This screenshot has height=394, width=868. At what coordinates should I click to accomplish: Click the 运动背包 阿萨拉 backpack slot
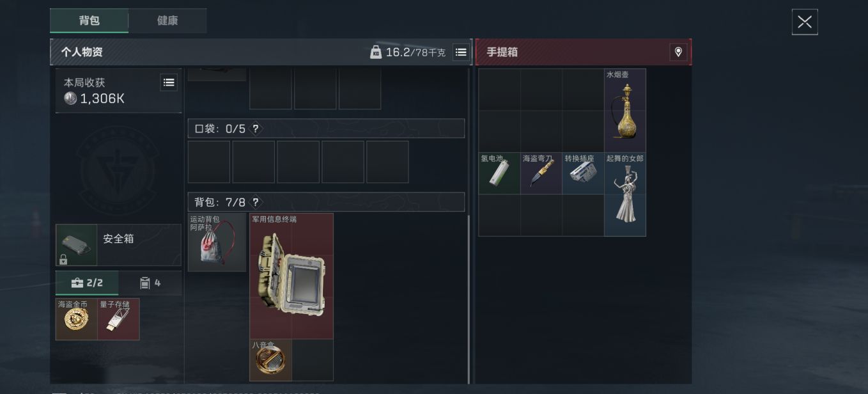click(x=217, y=242)
